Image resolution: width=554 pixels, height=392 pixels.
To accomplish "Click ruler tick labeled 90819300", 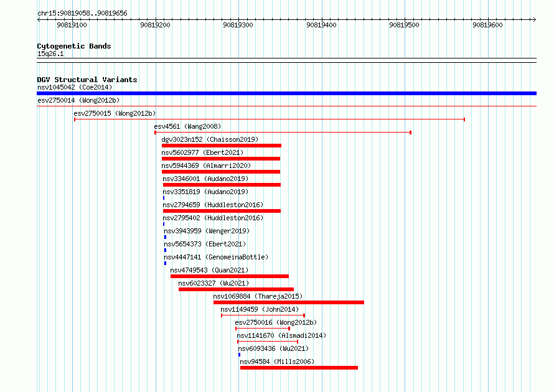I will point(238,25).
